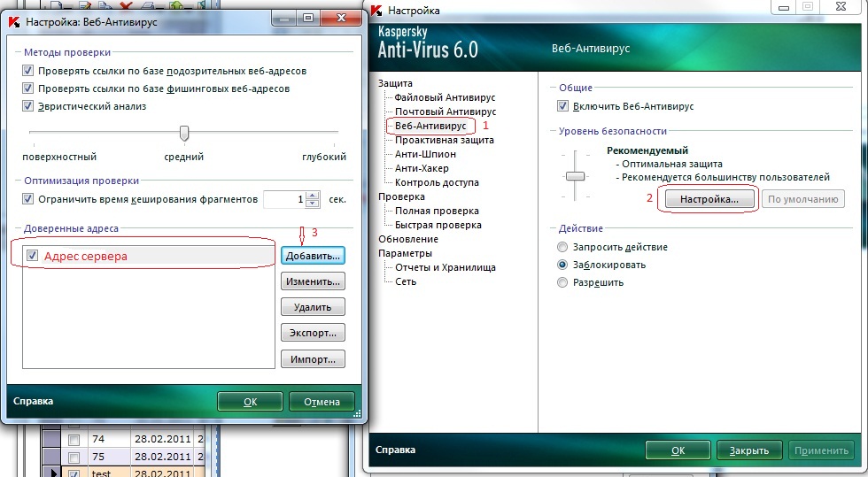
Task: Click cell 74 in background table
Action: click(x=108, y=439)
